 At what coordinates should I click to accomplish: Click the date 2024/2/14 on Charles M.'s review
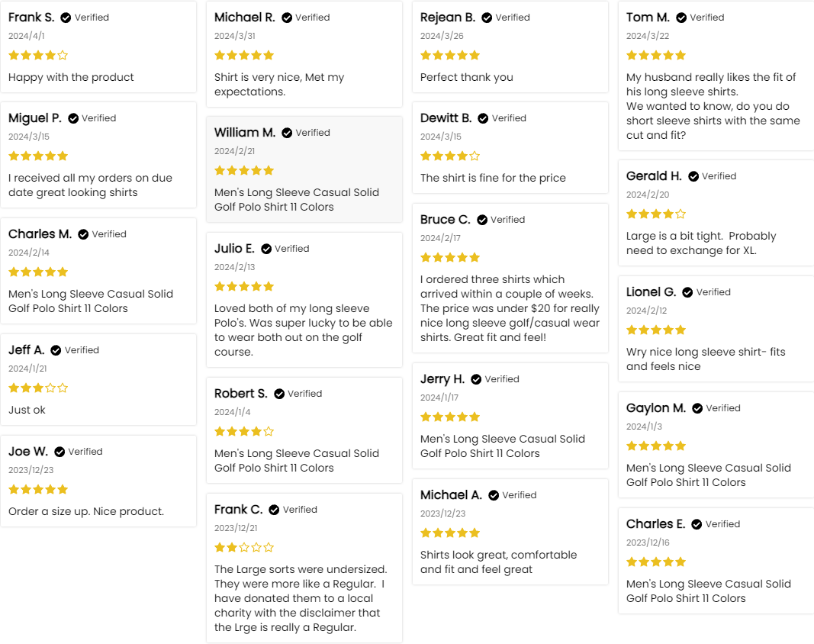[29, 253]
